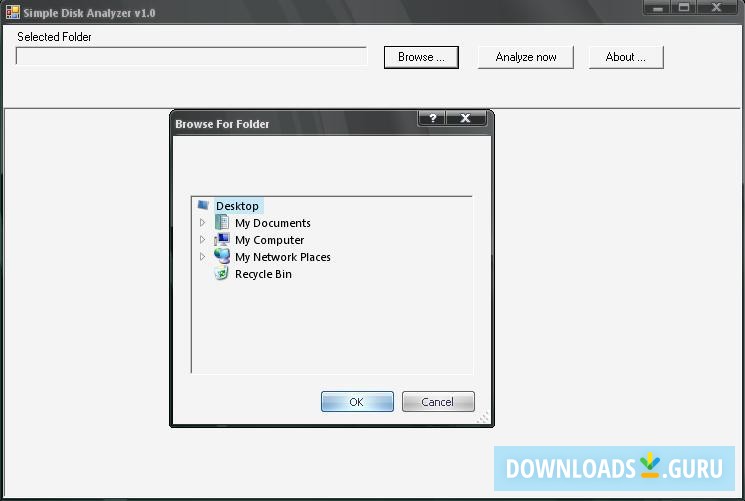Expand the My Documents tree node
This screenshot has height=501, width=745.
tap(202, 222)
